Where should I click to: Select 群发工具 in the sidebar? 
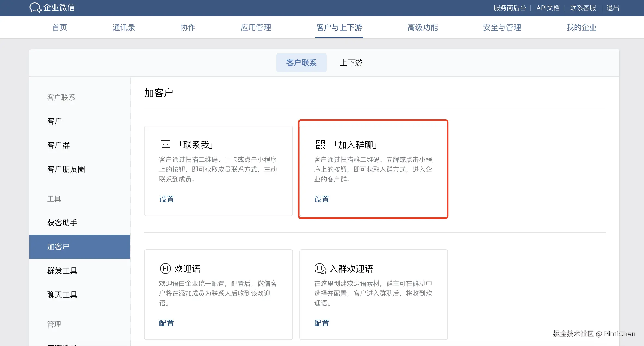click(x=62, y=271)
